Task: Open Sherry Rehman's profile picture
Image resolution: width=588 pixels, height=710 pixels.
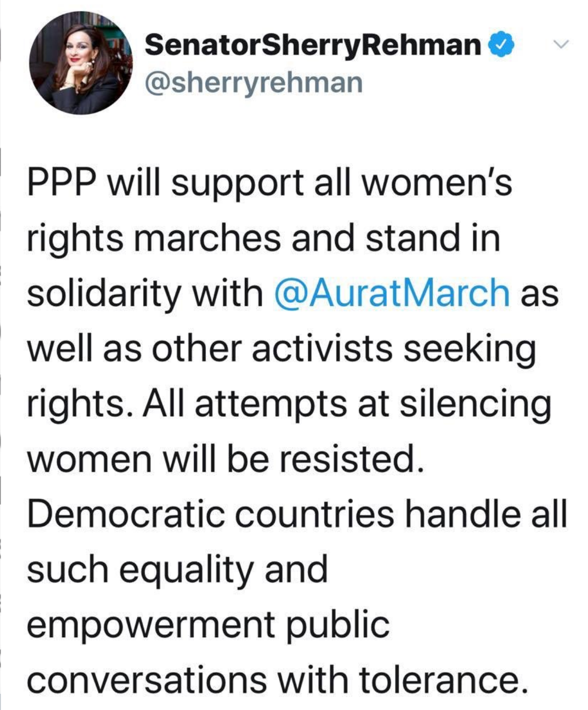Action: 81,63
